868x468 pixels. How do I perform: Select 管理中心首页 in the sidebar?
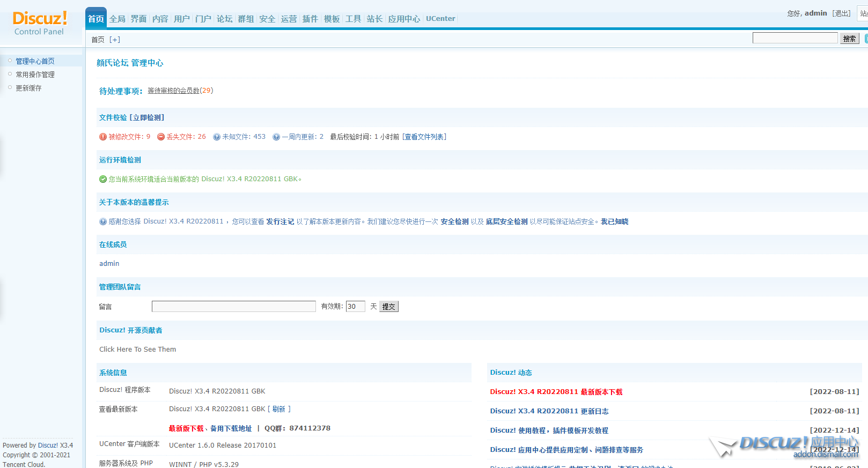[x=35, y=61]
